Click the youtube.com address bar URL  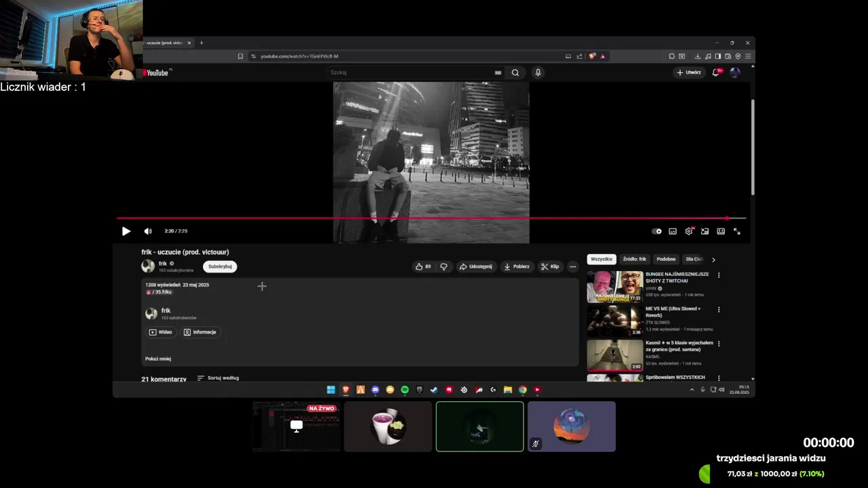click(x=299, y=56)
